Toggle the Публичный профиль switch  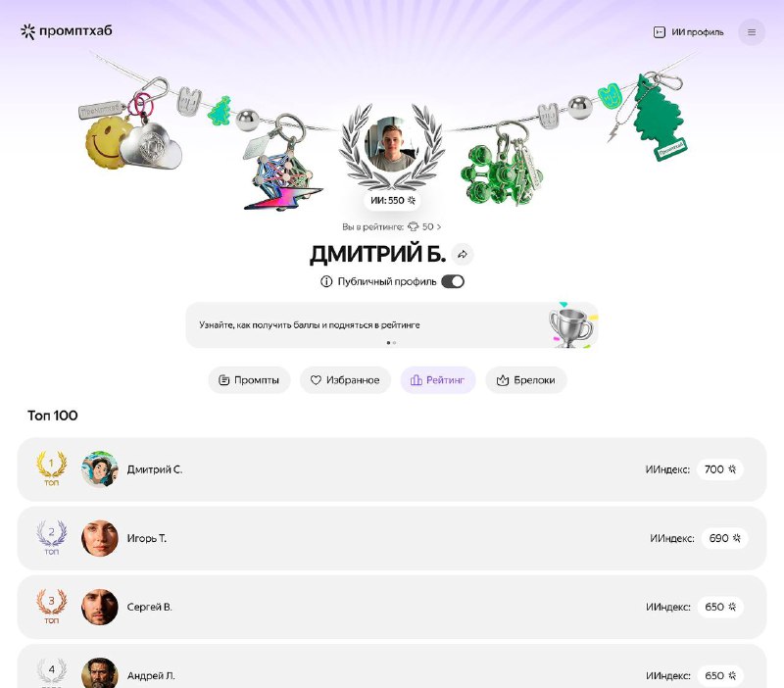pyautogui.click(x=453, y=281)
